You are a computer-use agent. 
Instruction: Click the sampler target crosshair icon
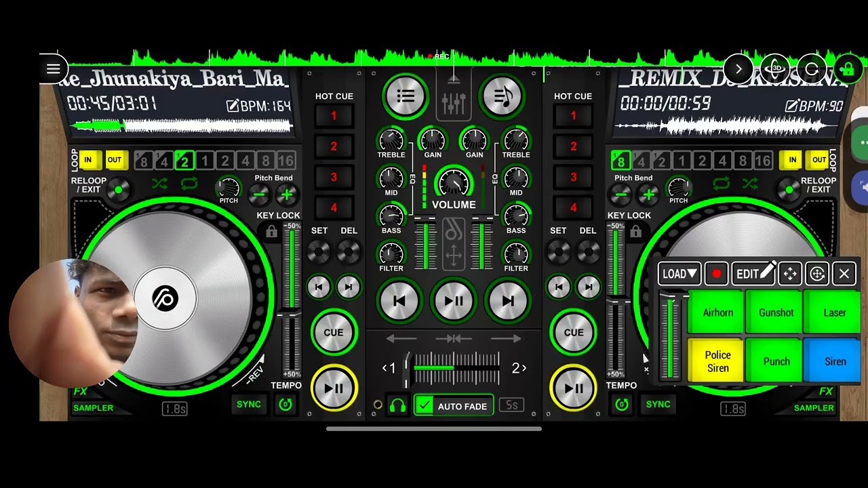pos(817,274)
